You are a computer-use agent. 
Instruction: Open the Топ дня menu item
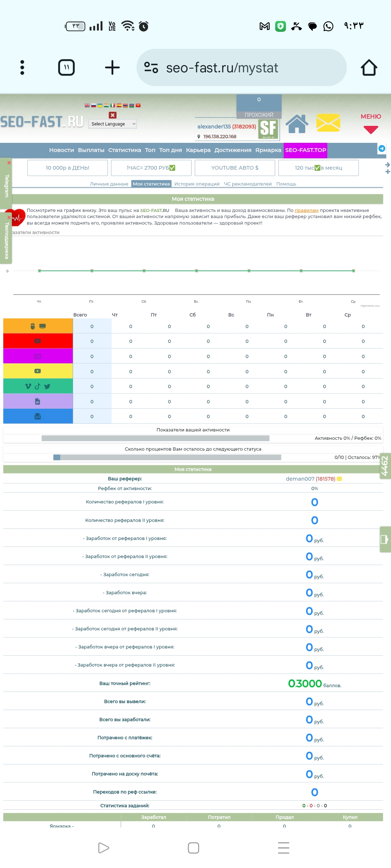pyautogui.click(x=171, y=150)
